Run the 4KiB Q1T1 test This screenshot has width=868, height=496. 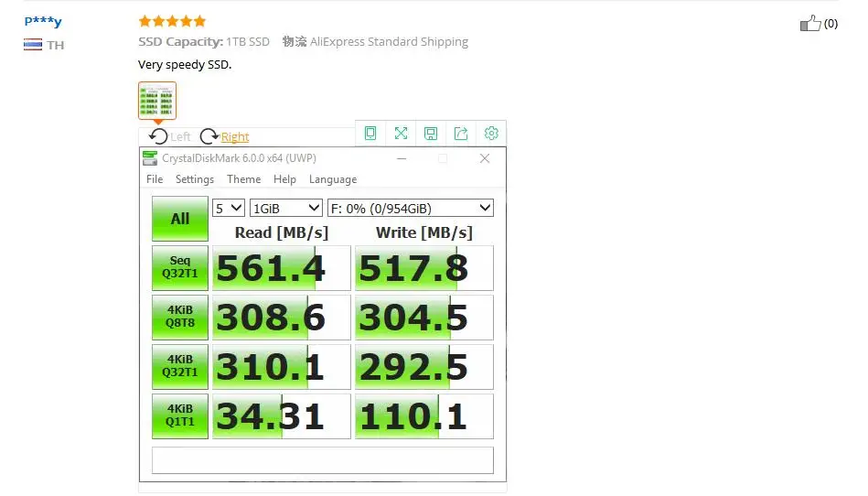(x=180, y=415)
